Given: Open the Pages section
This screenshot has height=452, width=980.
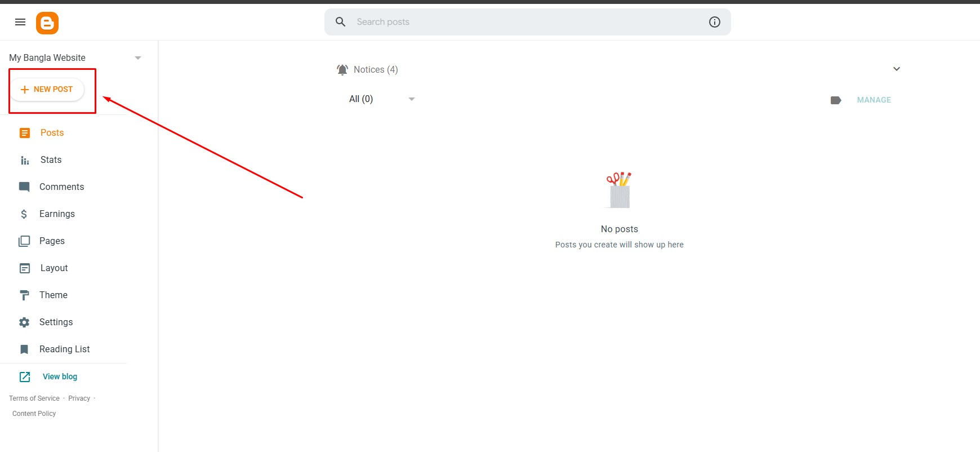Looking at the screenshot, I should click(52, 241).
